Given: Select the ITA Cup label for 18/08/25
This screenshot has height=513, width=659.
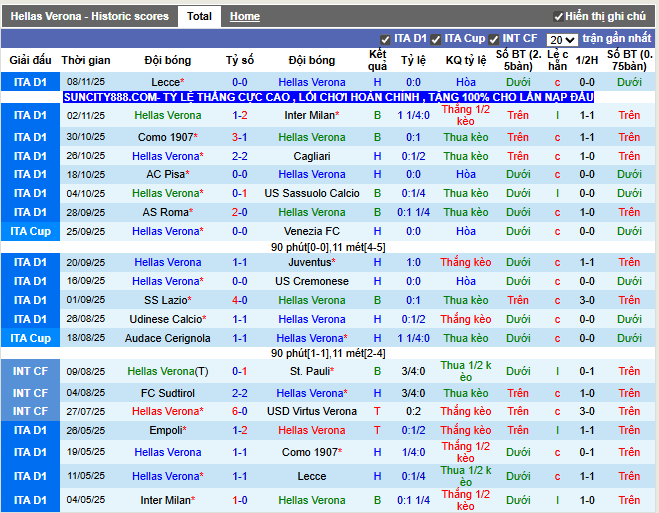Looking at the screenshot, I should tap(30, 338).
